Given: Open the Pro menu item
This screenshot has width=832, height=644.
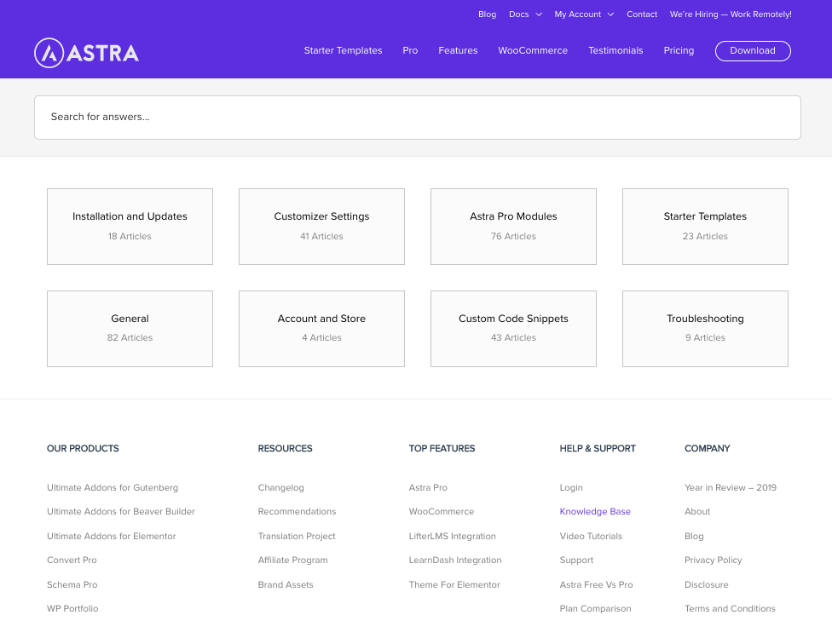Looking at the screenshot, I should pyautogui.click(x=410, y=50).
